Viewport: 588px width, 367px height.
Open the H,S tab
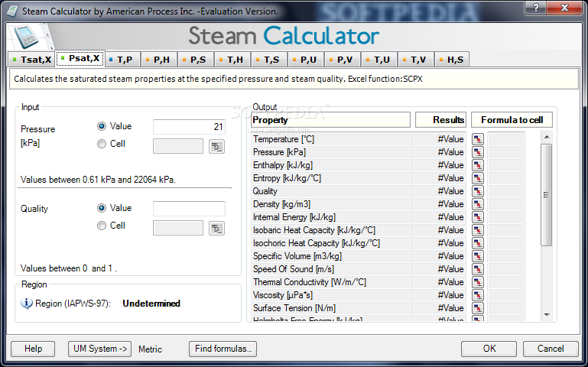(x=453, y=60)
